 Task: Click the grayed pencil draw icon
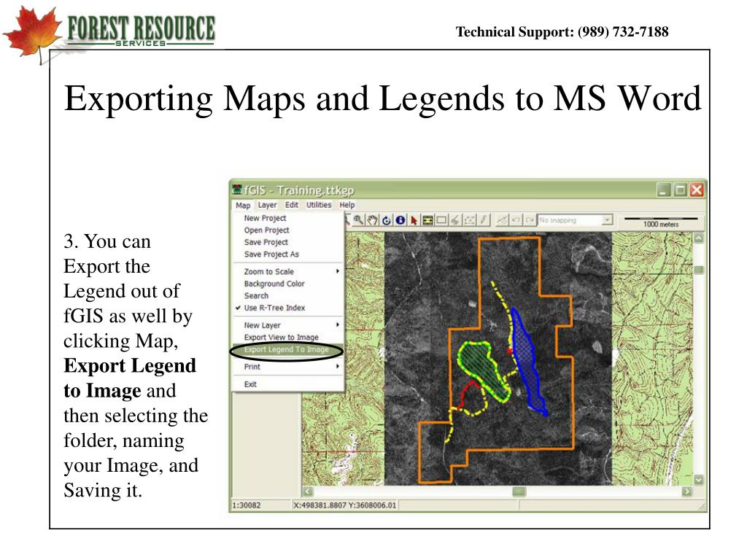[x=484, y=220]
